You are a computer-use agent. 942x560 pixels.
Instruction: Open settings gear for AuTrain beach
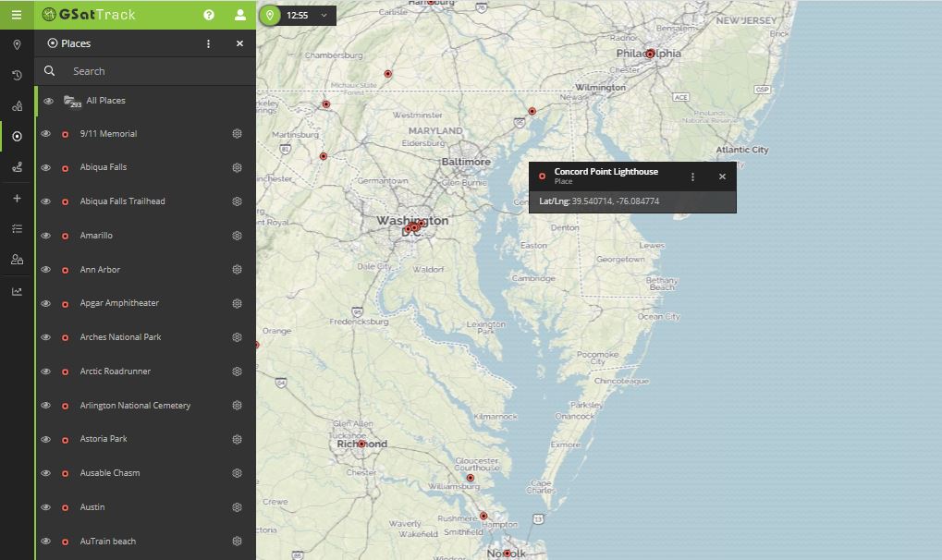(237, 541)
